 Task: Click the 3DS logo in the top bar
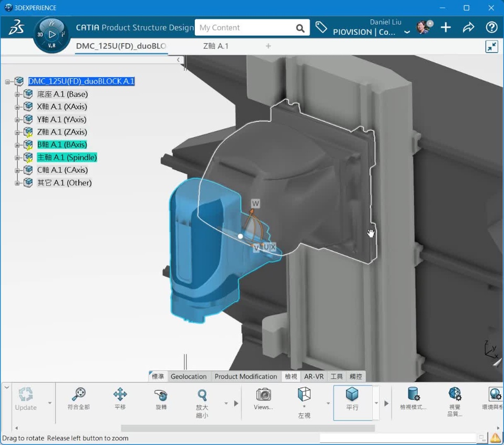click(16, 27)
